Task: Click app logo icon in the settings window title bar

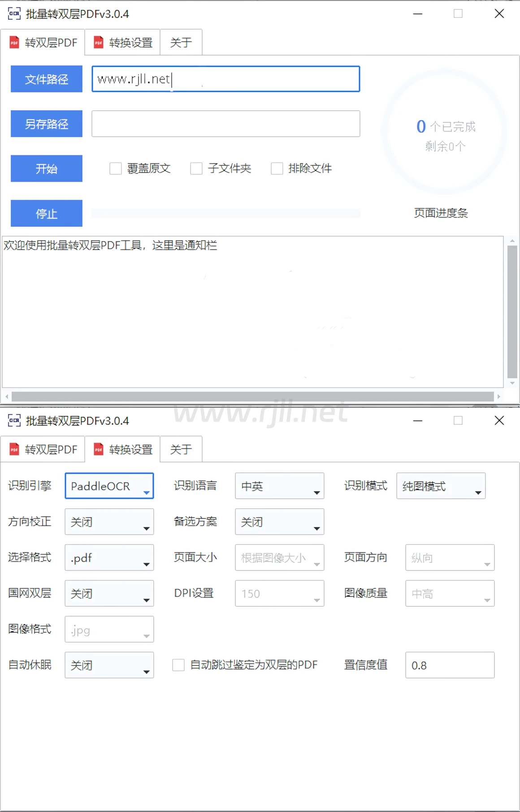Action: [x=14, y=420]
